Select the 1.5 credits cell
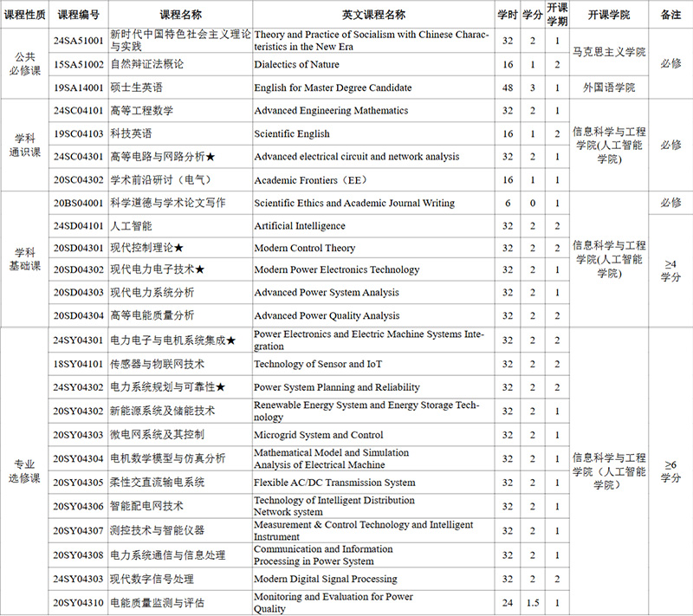This screenshot has height=616, width=693. pyautogui.click(x=533, y=603)
